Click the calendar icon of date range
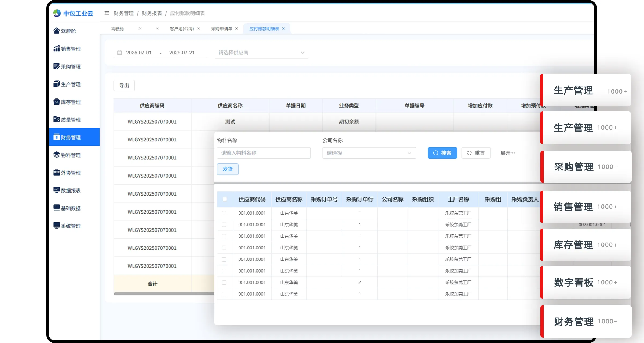Viewport: 644px width, 343px height. tap(119, 53)
